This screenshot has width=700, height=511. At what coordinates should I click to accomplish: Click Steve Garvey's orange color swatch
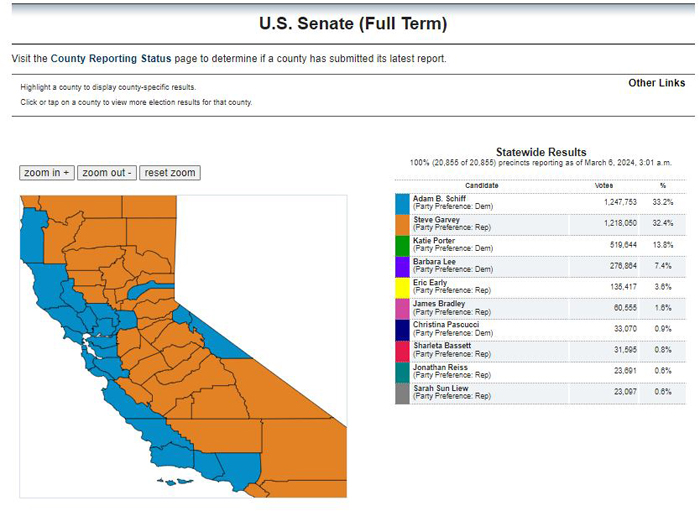[402, 225]
